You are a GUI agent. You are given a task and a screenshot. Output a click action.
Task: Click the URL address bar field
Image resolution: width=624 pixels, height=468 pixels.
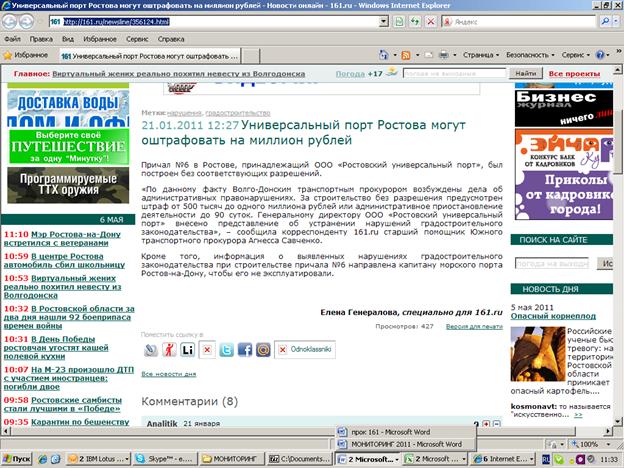219,21
